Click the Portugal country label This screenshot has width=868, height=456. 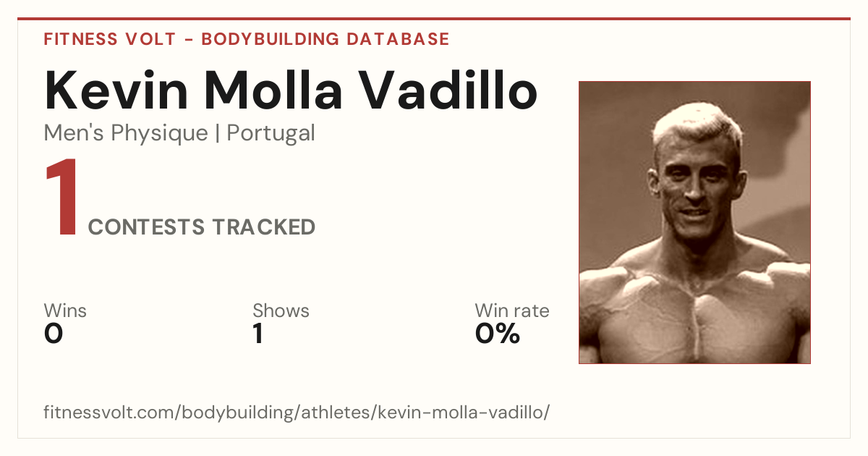(271, 133)
